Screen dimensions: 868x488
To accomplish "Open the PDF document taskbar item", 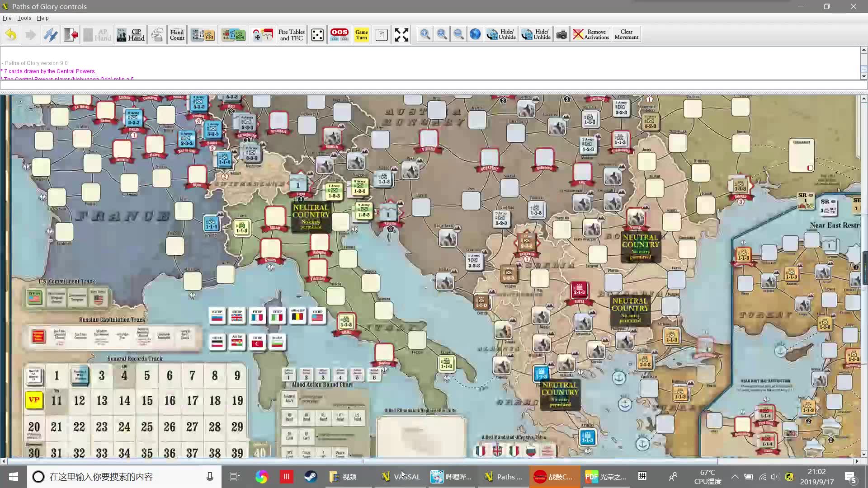I will (606, 477).
